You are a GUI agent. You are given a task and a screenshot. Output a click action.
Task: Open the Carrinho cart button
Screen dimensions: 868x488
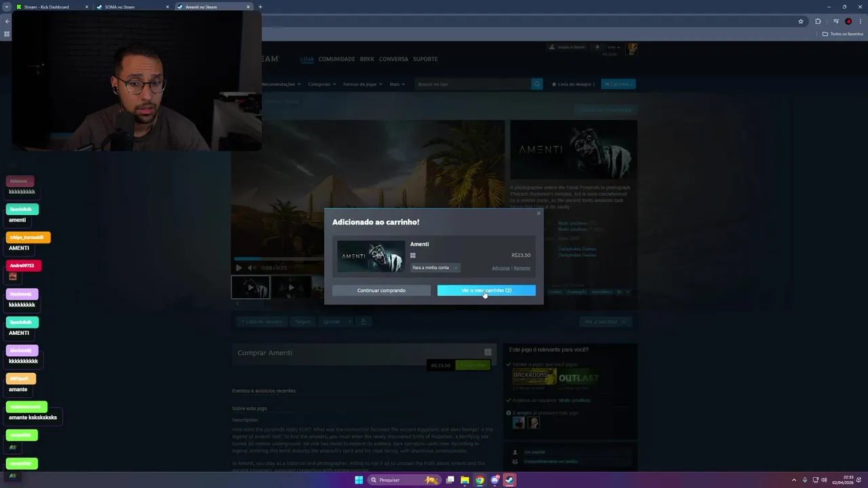[618, 84]
